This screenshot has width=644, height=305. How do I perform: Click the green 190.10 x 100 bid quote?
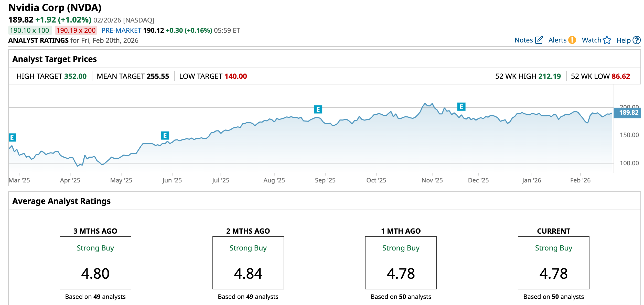(30, 30)
